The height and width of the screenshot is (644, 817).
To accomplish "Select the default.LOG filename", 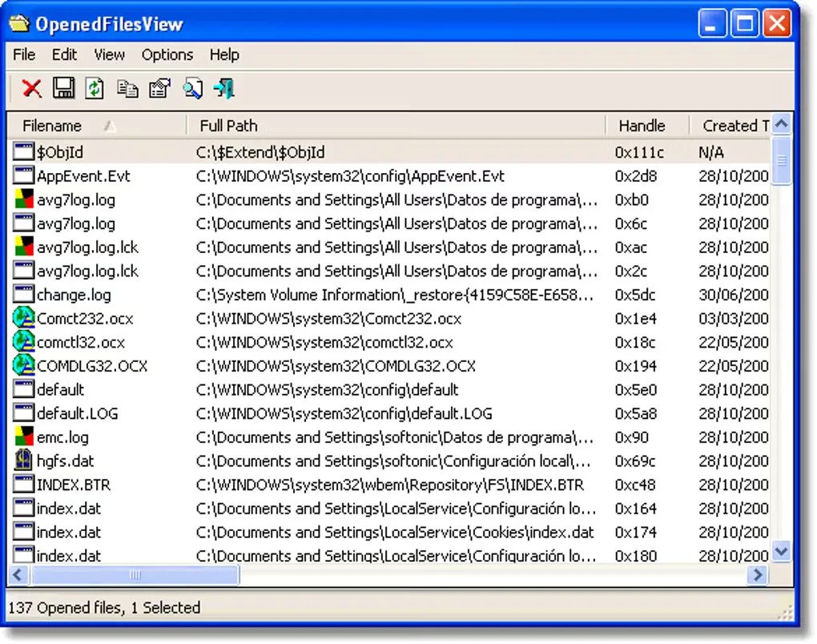I will pos(78,413).
